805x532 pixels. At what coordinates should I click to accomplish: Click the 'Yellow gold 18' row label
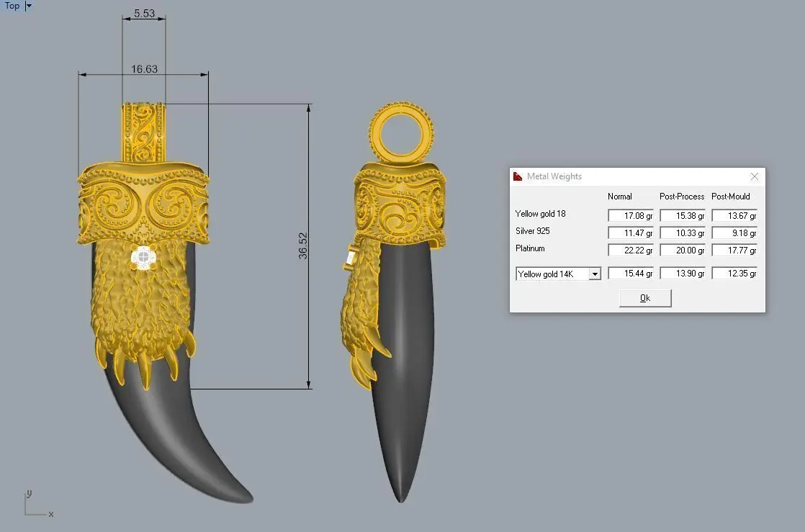[540, 214]
